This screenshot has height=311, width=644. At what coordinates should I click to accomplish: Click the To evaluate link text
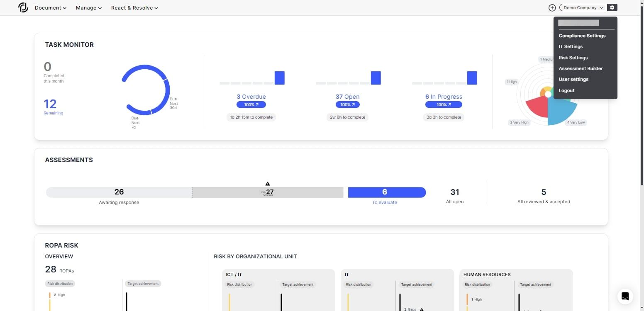pyautogui.click(x=385, y=202)
